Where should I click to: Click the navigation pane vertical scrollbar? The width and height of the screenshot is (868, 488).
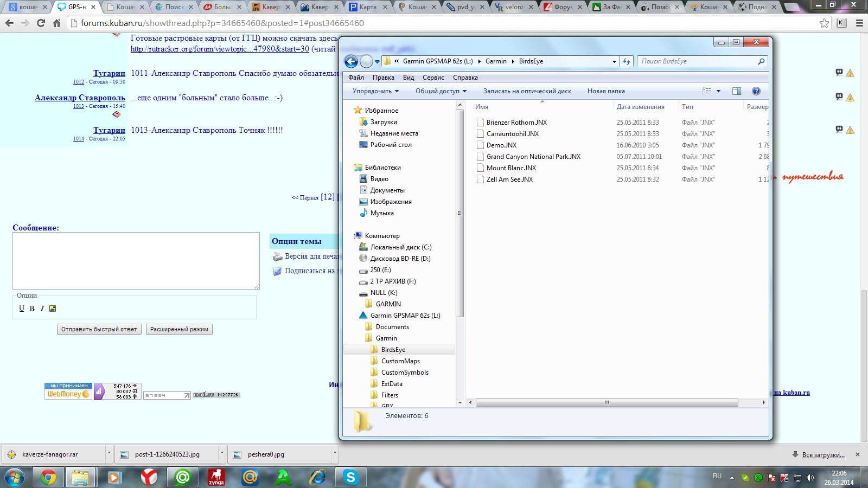click(460, 213)
